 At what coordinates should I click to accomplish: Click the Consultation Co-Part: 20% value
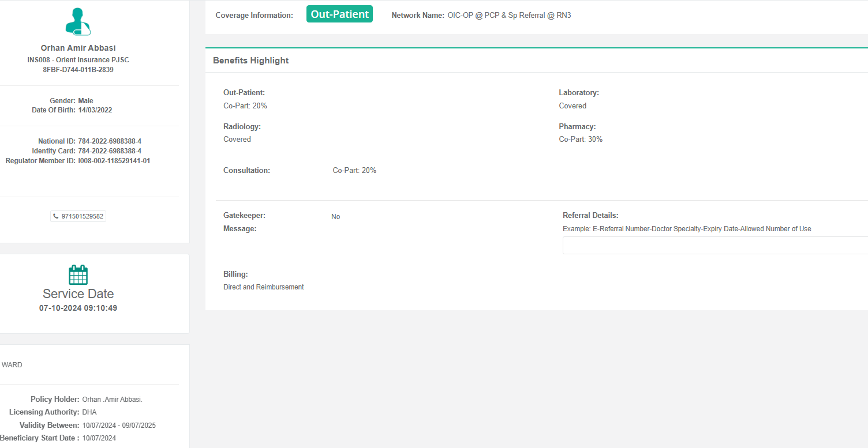click(x=354, y=171)
